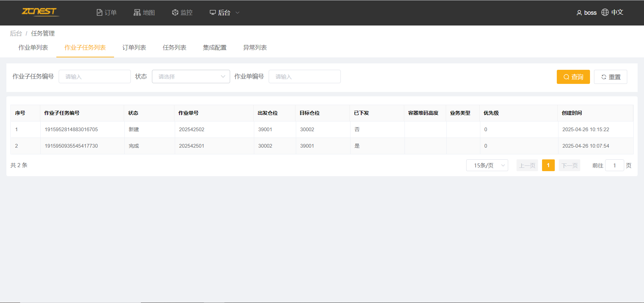The height and width of the screenshot is (303, 644).
Task: Switch to the 异常列表 tab
Action: [255, 48]
